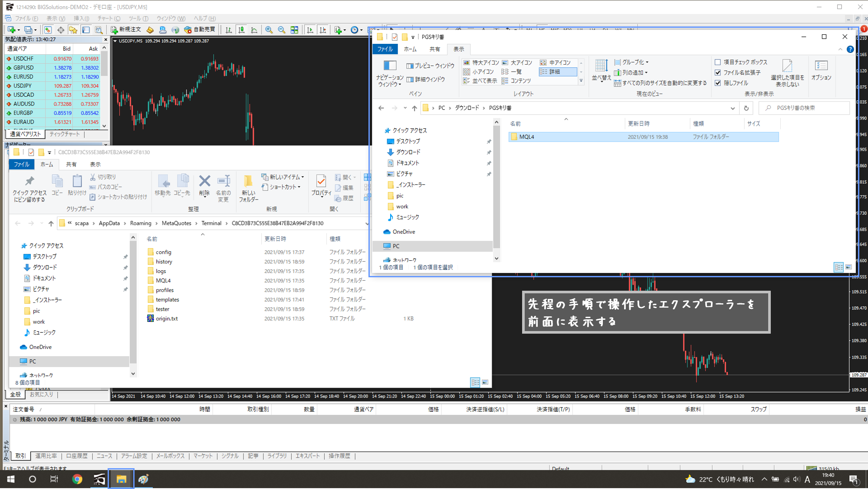The image size is (868, 489).
Task: Open File Explorer from the taskbar
Action: click(121, 479)
